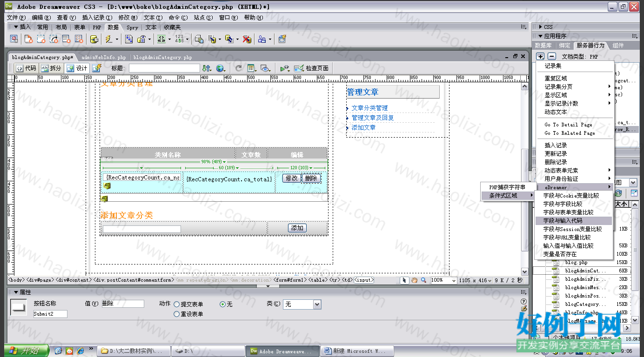The image size is (644, 357).
Task: Open View Options icon
Action: [x=252, y=68]
